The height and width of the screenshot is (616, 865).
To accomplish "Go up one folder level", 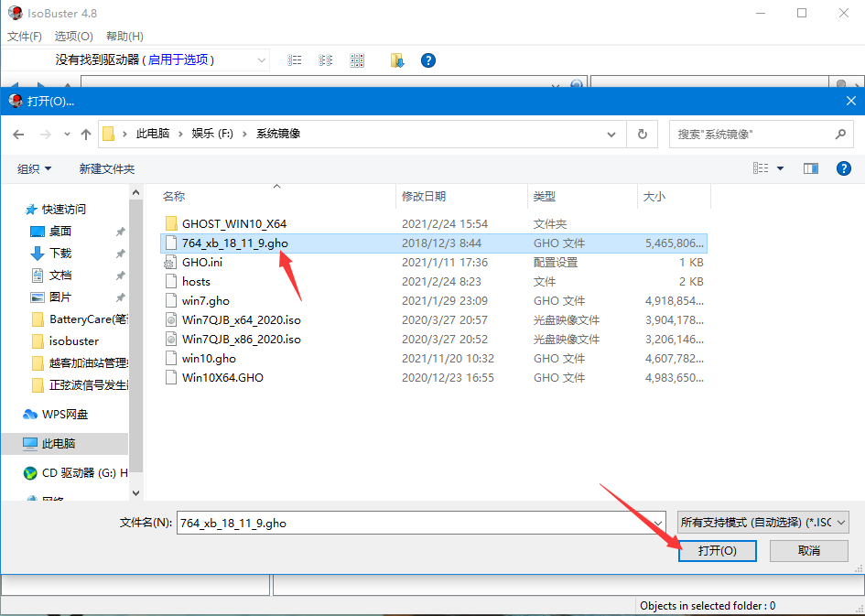I will pyautogui.click(x=86, y=134).
